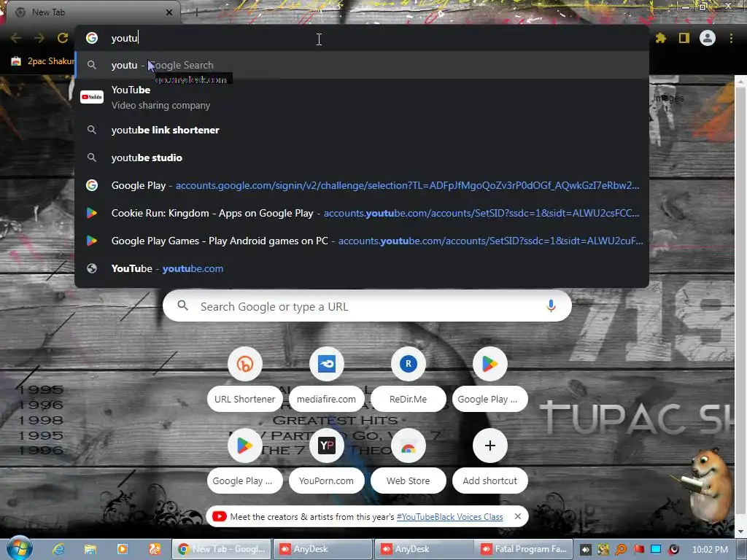Select the YouTube Video sharing company suggestion
Viewport: 747px width, 560px height.
(362, 97)
